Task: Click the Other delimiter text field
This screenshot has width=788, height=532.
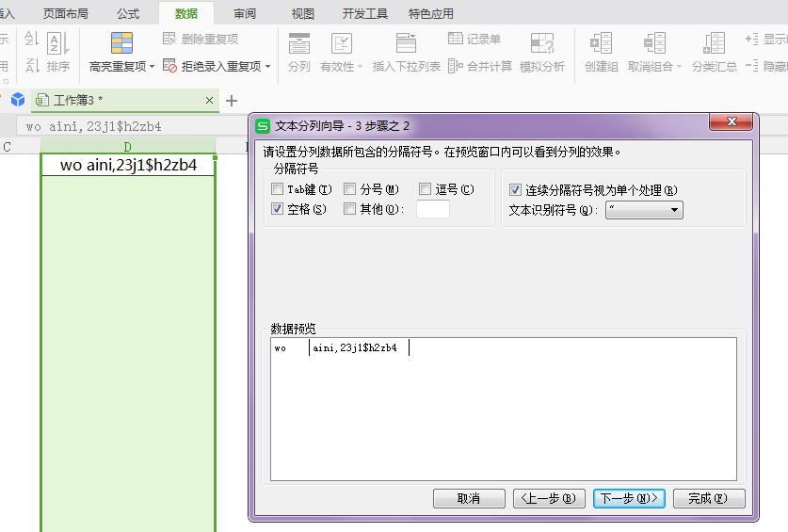Action: coord(433,209)
